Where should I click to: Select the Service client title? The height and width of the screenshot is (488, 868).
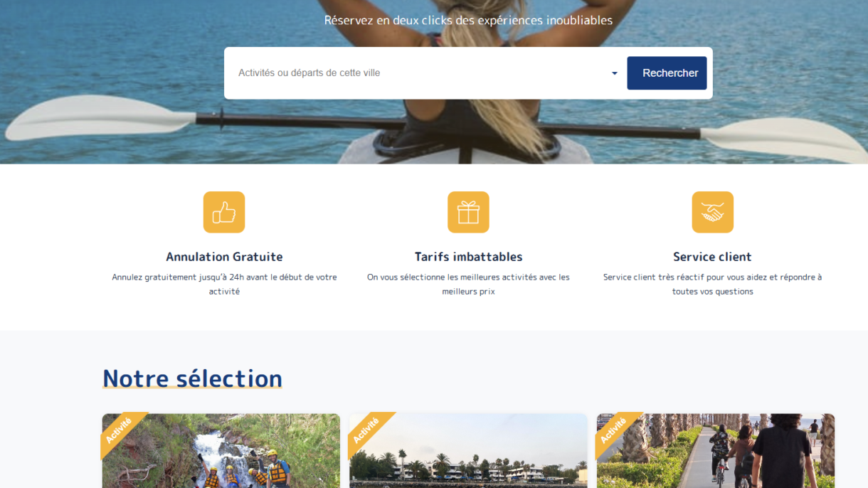712,257
